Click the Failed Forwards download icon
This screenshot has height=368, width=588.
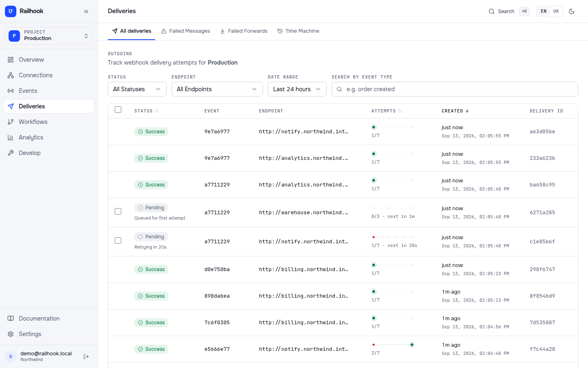point(223,31)
